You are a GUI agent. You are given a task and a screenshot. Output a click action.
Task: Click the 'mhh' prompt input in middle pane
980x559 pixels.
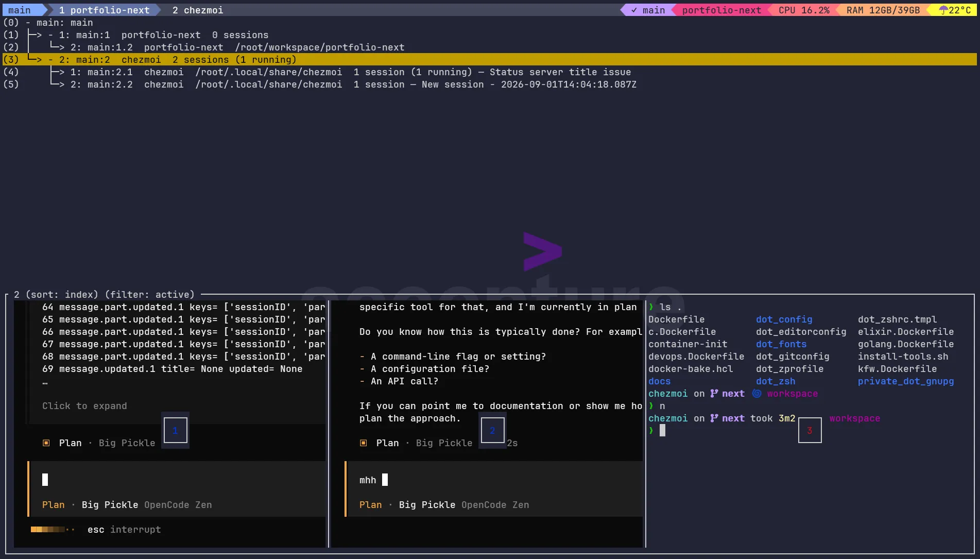494,480
